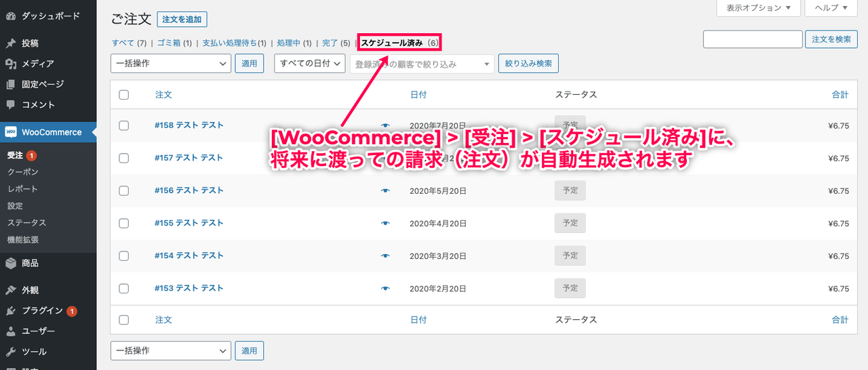Sort by 合計 column header at top

(840, 95)
